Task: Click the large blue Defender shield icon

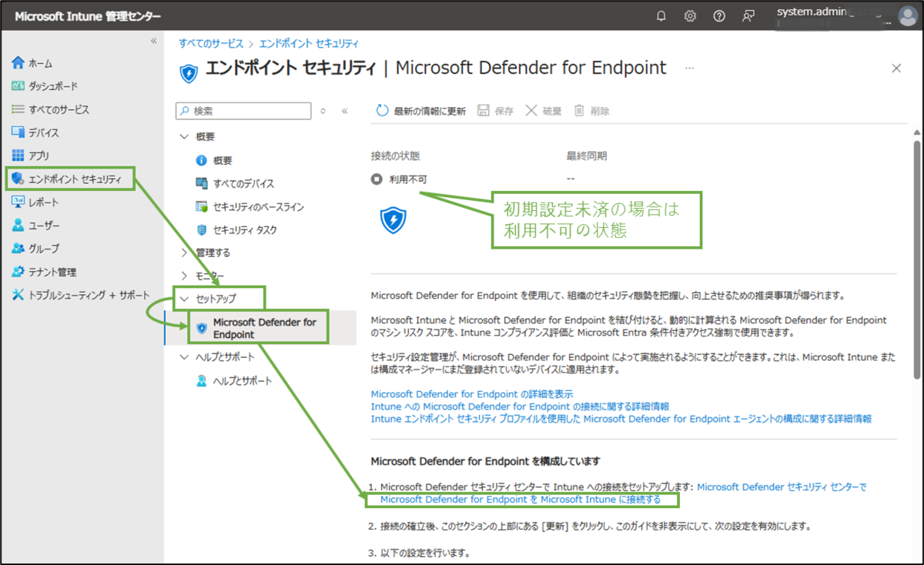Action: click(393, 220)
